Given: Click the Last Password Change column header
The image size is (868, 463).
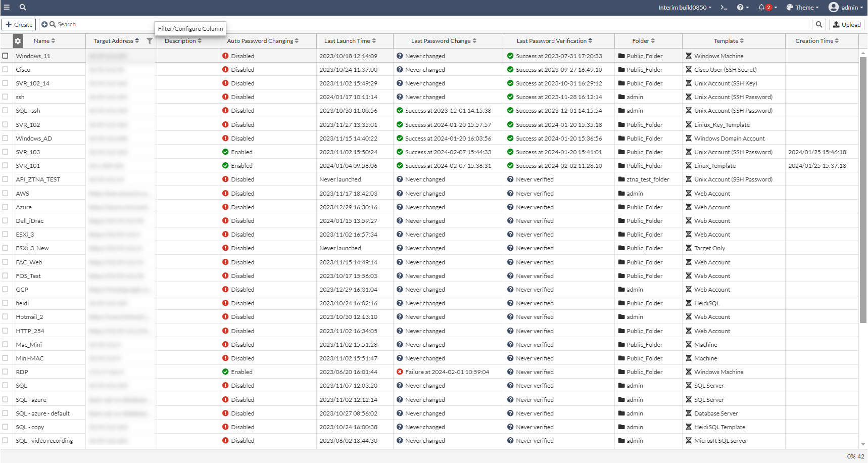Looking at the screenshot, I should coord(444,41).
